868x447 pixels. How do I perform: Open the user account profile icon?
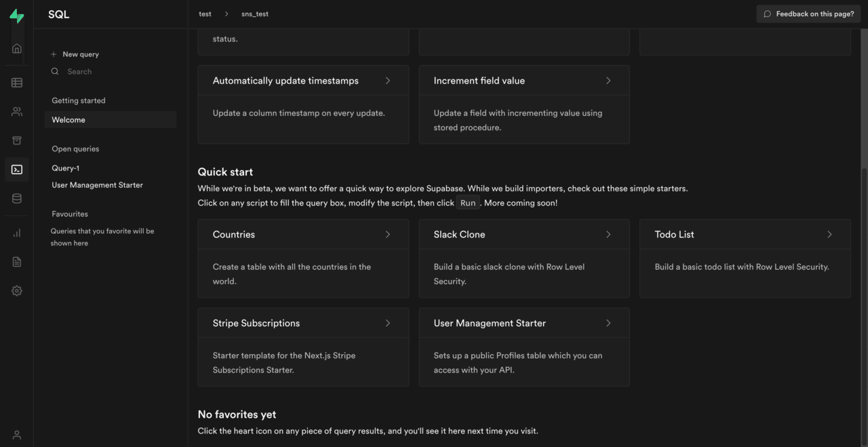pos(17,435)
